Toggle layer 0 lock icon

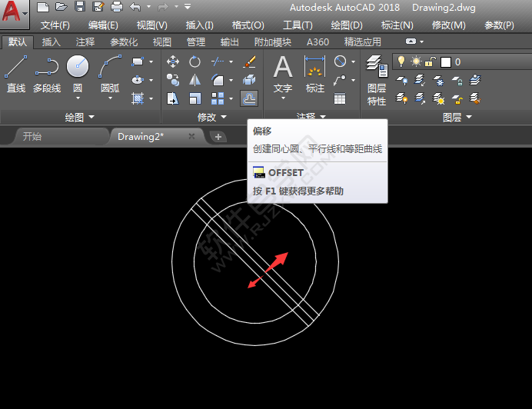click(431, 62)
